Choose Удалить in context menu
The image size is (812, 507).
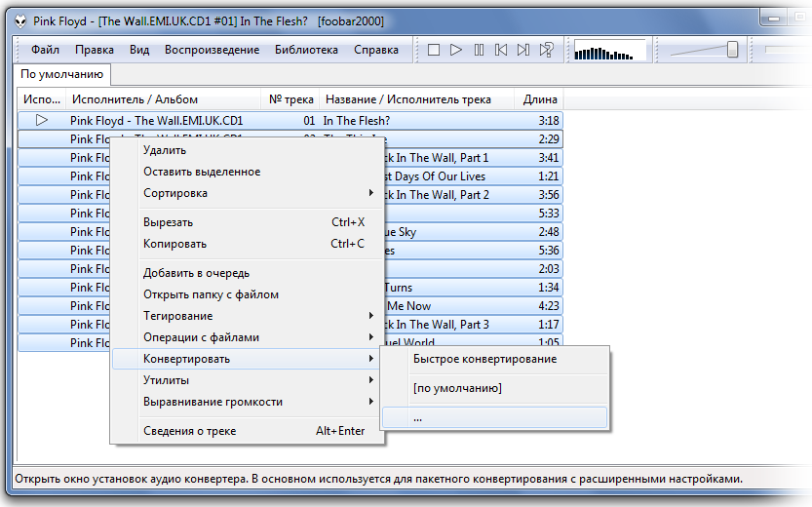248,150
